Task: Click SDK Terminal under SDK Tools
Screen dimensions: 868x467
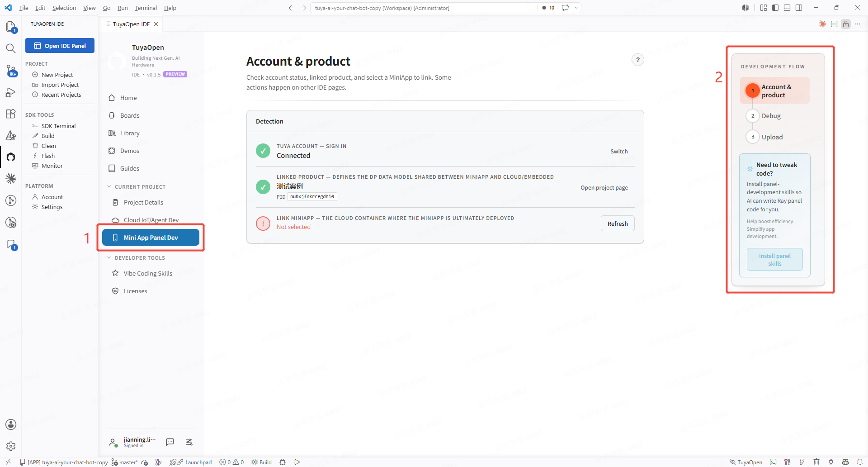Action: 58,126
